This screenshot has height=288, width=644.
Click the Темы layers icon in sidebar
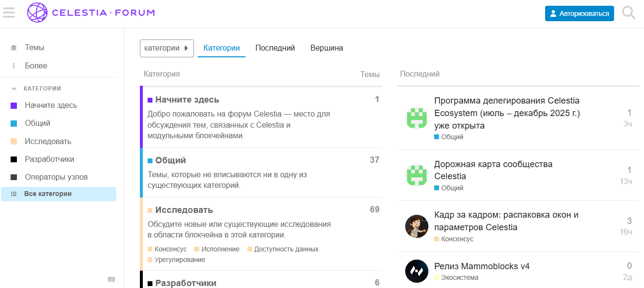14,48
